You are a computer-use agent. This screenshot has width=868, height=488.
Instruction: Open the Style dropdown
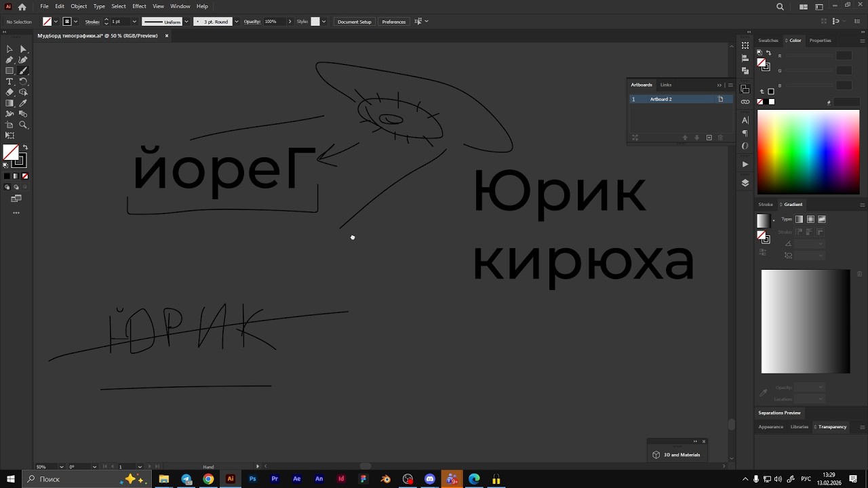pos(323,22)
